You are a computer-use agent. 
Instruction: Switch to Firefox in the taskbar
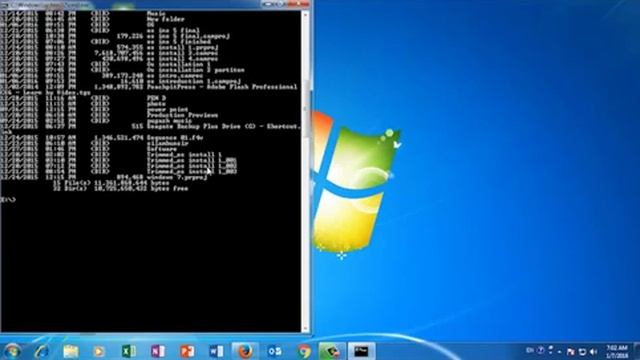(245, 351)
